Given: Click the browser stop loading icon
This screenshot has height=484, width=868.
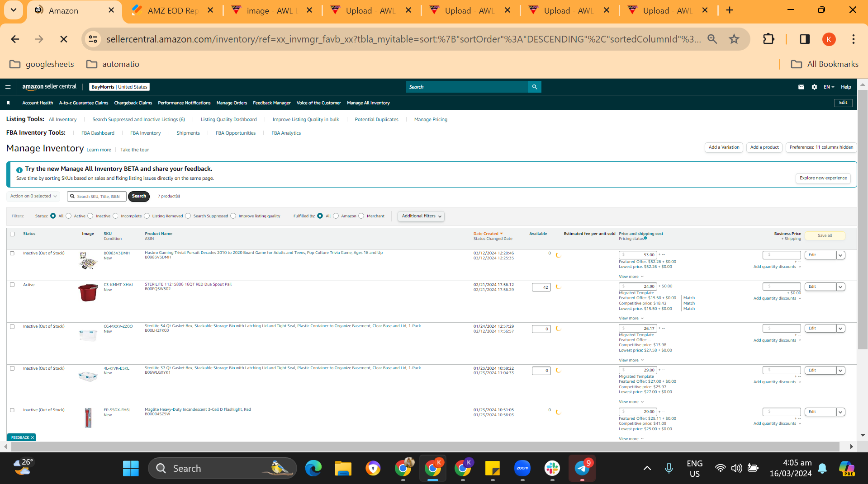Looking at the screenshot, I should [x=64, y=39].
